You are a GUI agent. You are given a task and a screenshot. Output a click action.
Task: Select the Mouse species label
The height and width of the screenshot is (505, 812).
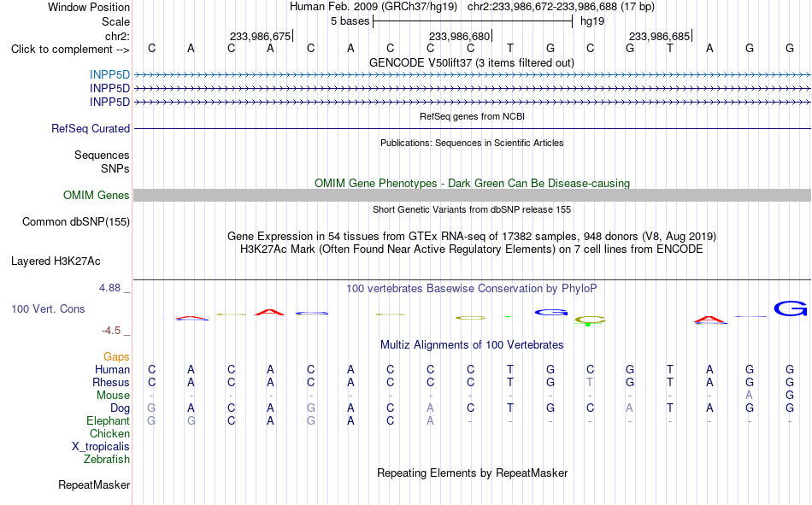point(113,395)
